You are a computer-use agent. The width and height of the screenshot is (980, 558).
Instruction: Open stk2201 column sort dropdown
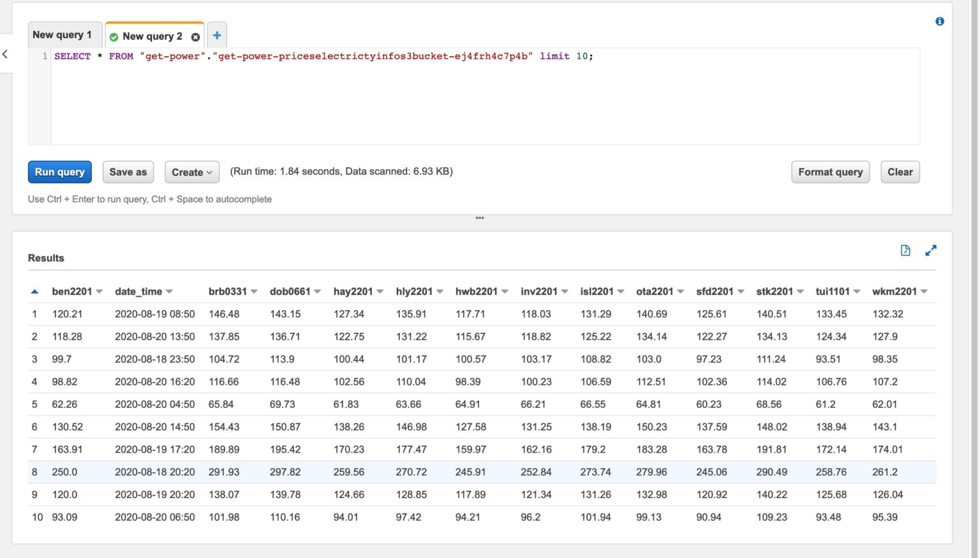pos(800,292)
